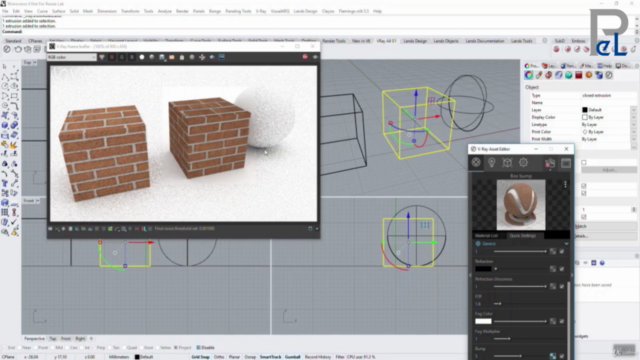
Task: Click the clipboard icon in frame buffer toolbar
Action: click(182, 57)
